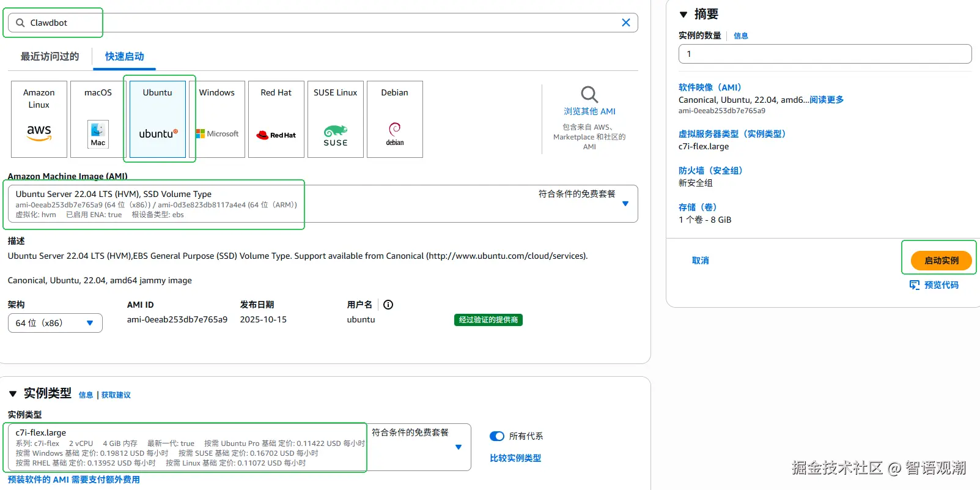980x490 pixels.
Task: Click the 实例的数量 input field
Action: pos(825,54)
